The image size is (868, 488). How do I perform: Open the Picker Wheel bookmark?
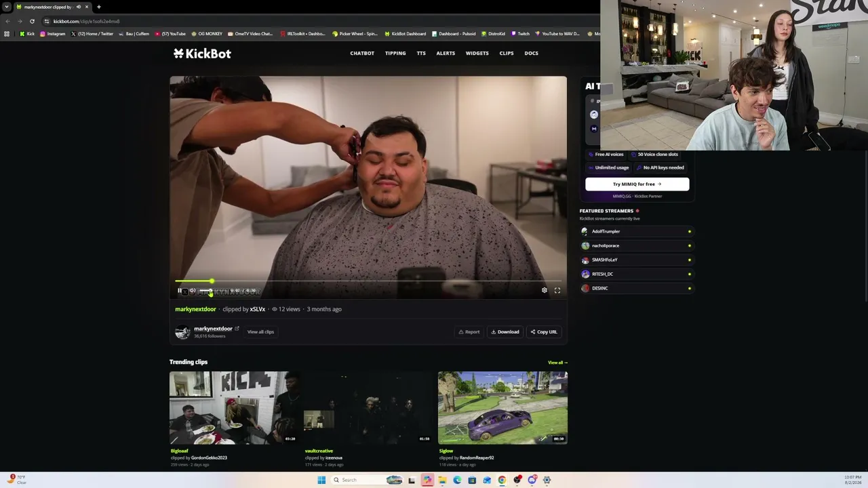(355, 34)
